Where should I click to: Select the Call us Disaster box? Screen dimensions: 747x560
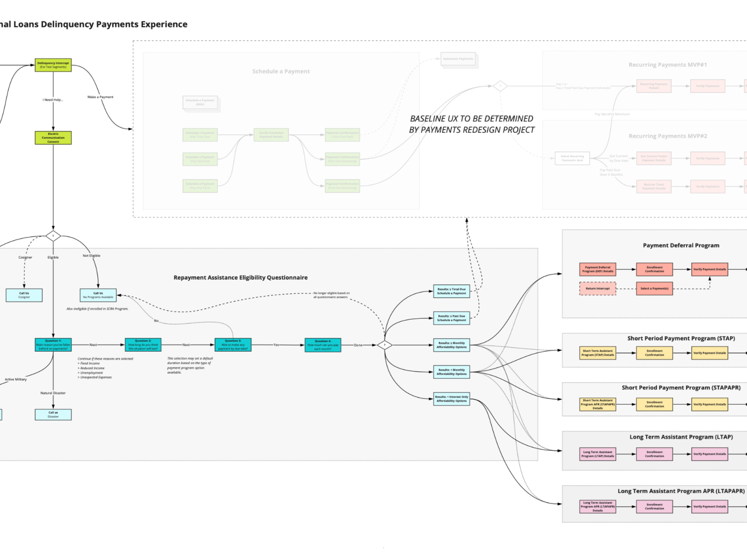pyautogui.click(x=53, y=414)
